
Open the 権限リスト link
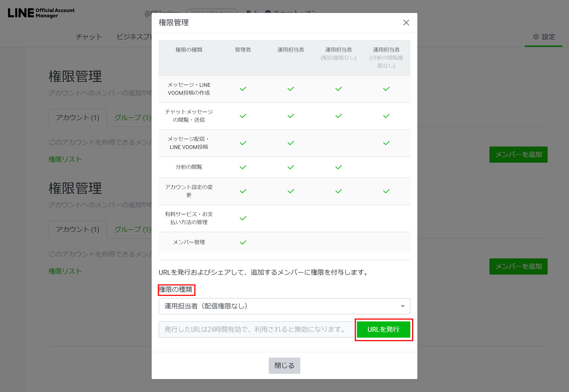[x=65, y=159]
